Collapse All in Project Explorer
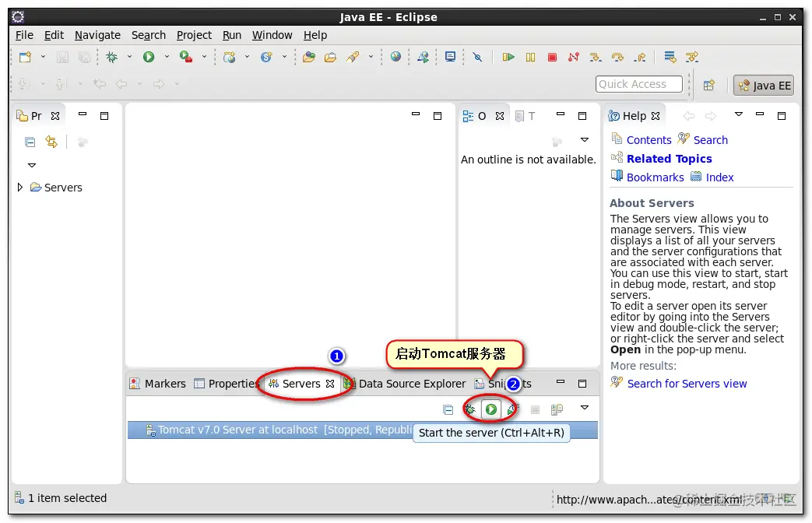Image resolution: width=812 pixels, height=523 pixels. point(30,142)
